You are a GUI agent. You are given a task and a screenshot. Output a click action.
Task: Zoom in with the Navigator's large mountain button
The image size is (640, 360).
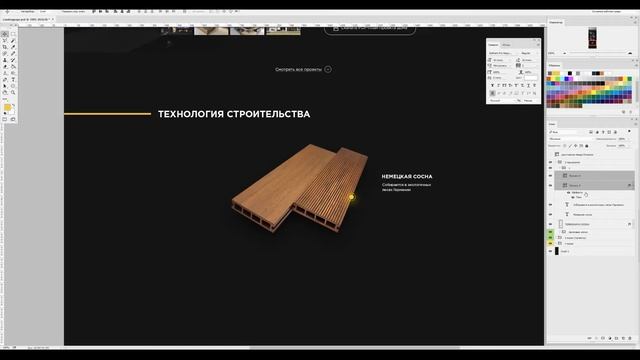(x=630, y=53)
